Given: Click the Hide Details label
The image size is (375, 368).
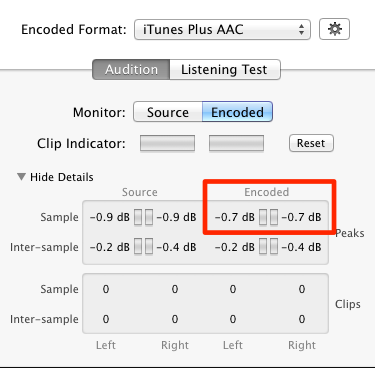Looking at the screenshot, I should [62, 177].
